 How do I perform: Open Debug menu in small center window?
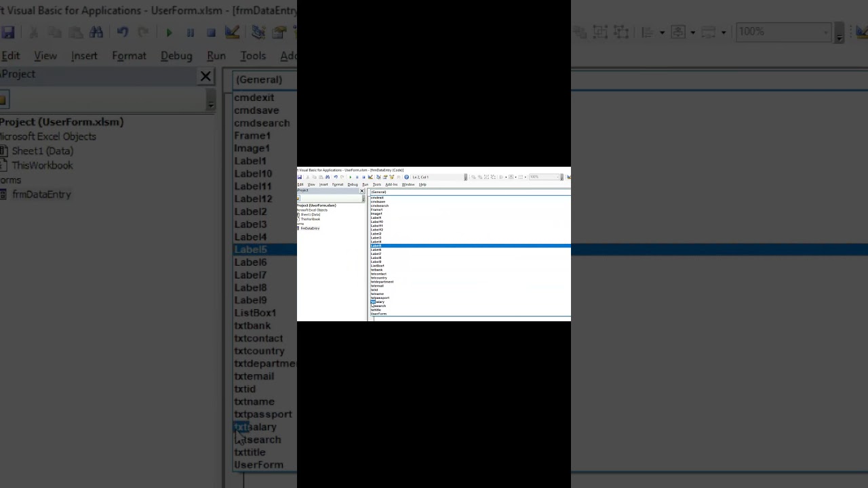(x=353, y=184)
